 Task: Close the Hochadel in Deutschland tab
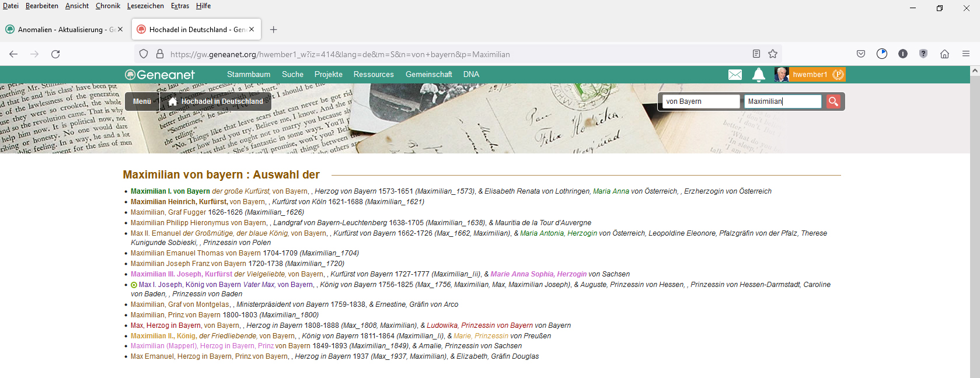(252, 29)
